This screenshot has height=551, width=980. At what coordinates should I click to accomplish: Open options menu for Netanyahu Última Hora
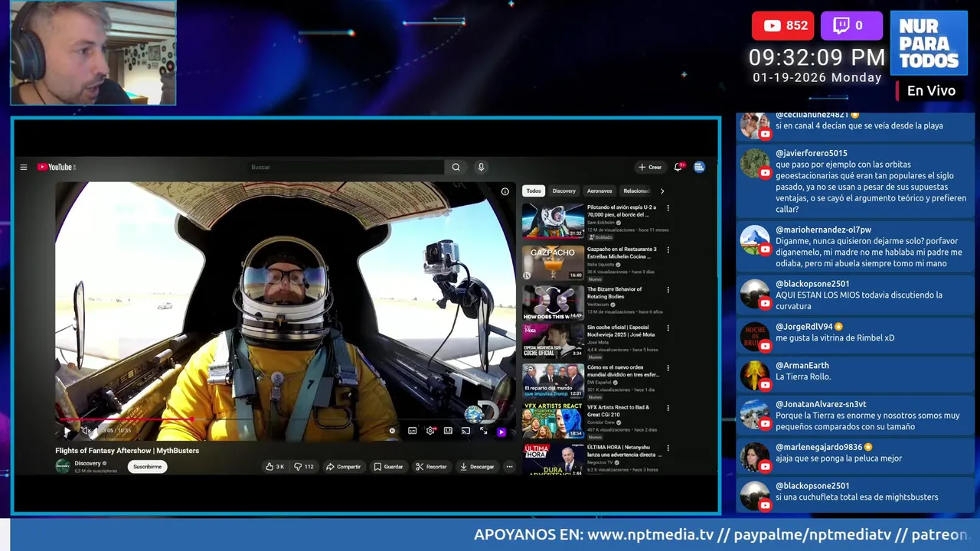point(668,448)
